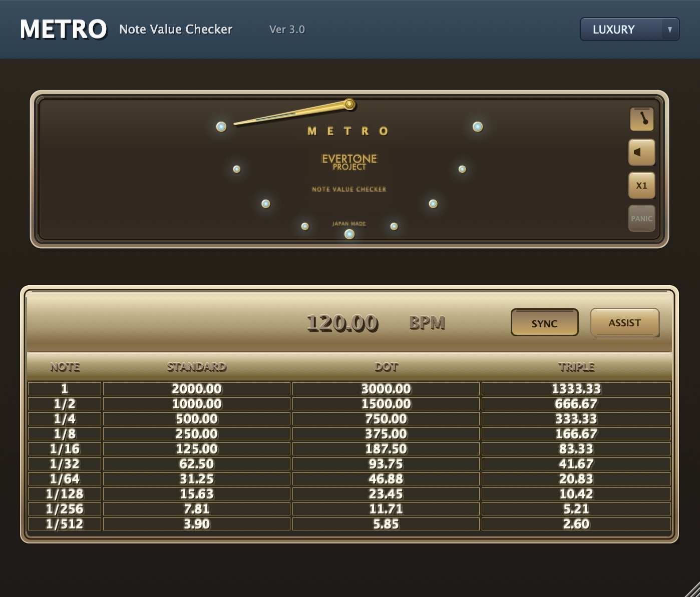Image resolution: width=700 pixels, height=597 pixels.
Task: Click the dropdown arrow beside LUXURY
Action: coord(669,29)
